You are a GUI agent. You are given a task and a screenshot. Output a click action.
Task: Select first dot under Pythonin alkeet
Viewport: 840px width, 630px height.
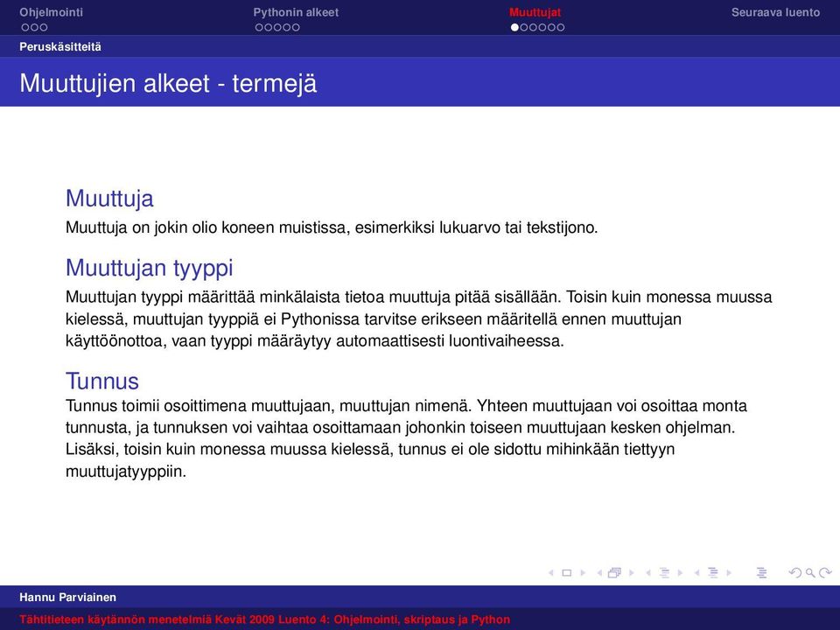point(259,27)
